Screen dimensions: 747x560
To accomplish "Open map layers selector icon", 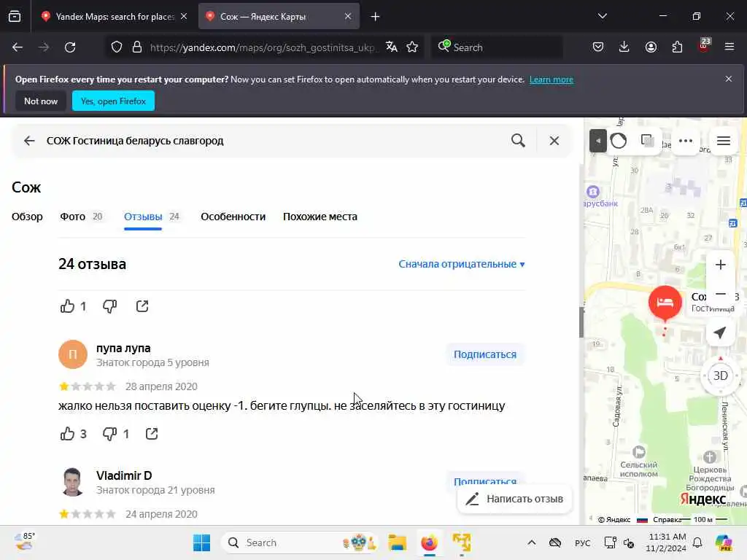I will click(x=647, y=141).
